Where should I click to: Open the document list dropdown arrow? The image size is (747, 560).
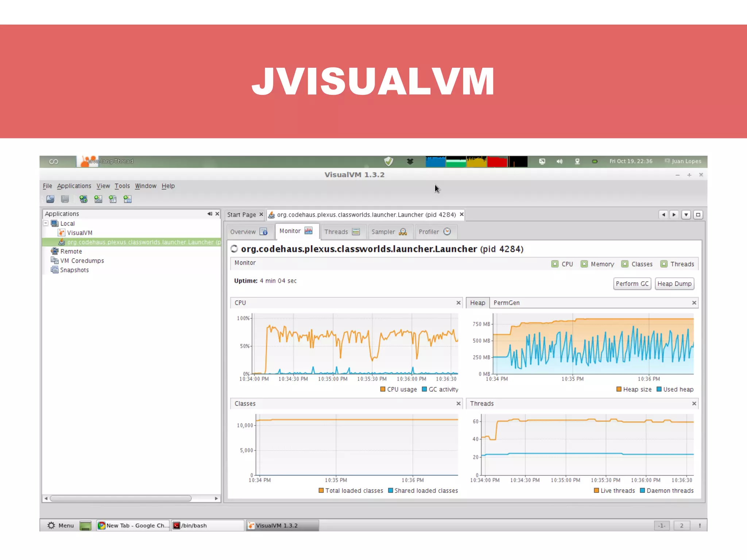coord(686,215)
